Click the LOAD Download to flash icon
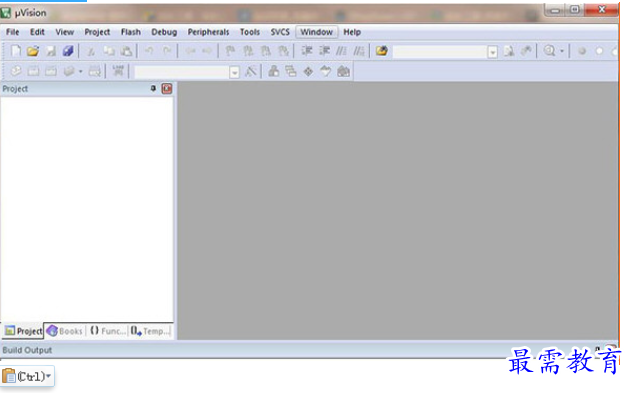Image resolution: width=630 pixels, height=393 pixels. point(118,71)
